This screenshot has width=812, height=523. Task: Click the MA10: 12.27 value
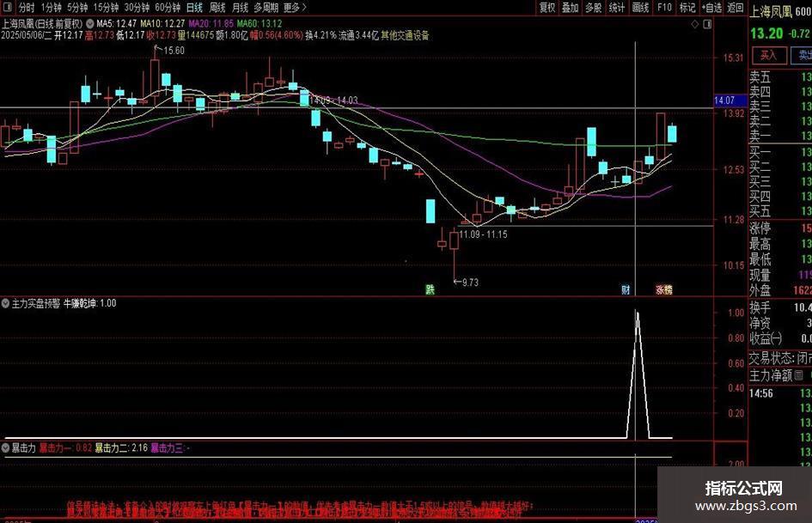[163, 24]
